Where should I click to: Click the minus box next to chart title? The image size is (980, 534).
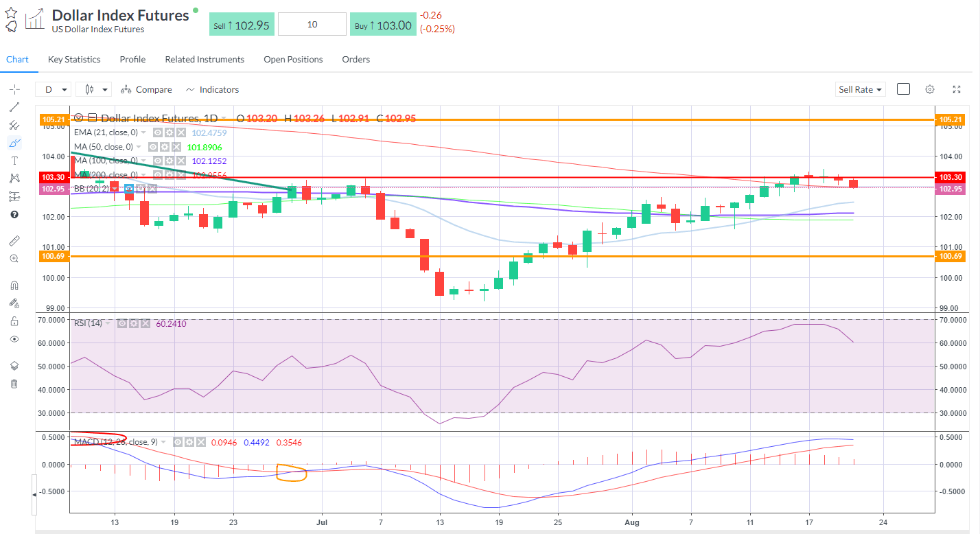(93, 118)
